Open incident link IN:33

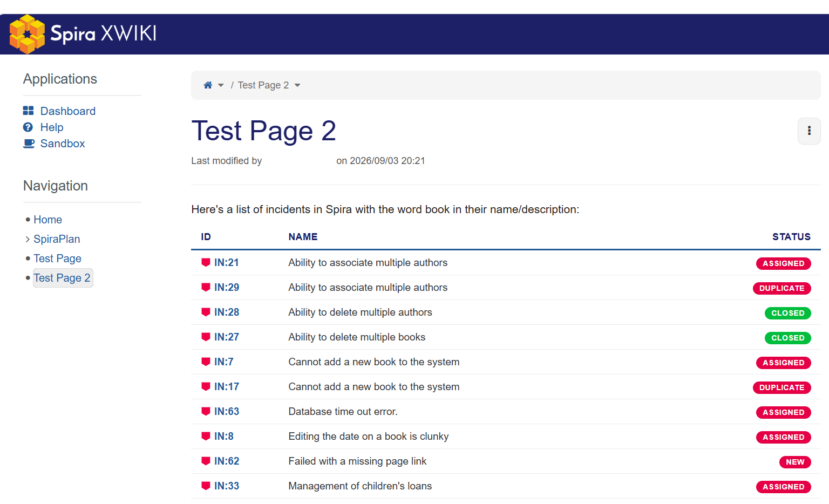coord(227,486)
